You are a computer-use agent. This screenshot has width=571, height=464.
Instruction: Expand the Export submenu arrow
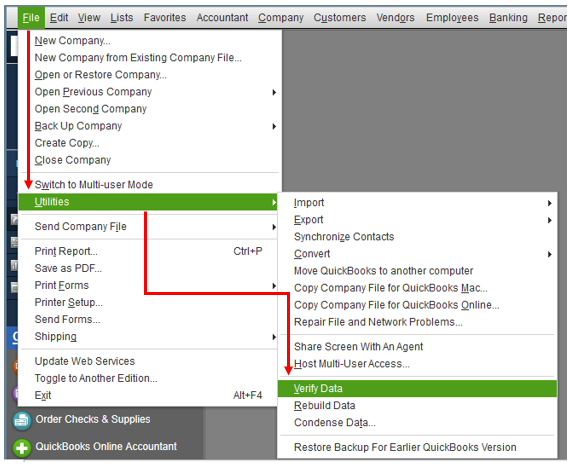point(550,220)
